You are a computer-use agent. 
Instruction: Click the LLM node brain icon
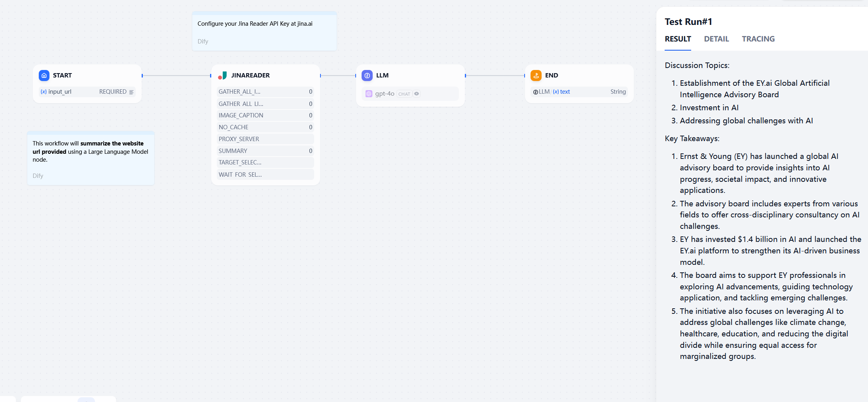367,75
